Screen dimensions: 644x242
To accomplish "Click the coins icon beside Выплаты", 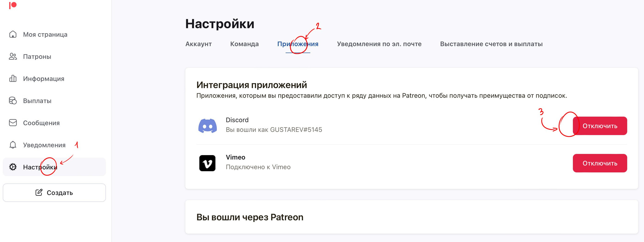I will (13, 101).
